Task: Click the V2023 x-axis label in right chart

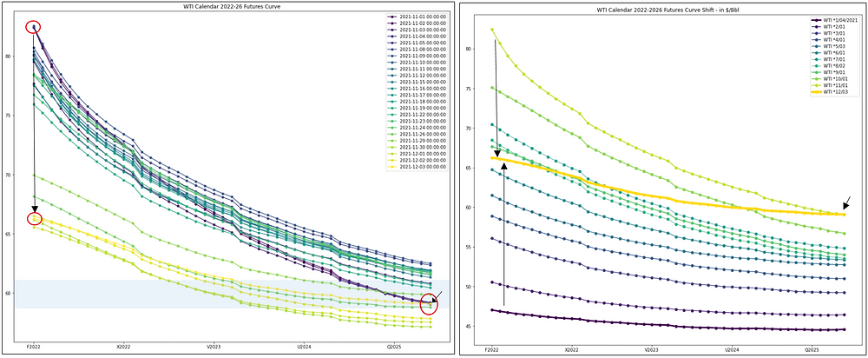Action: point(652,351)
